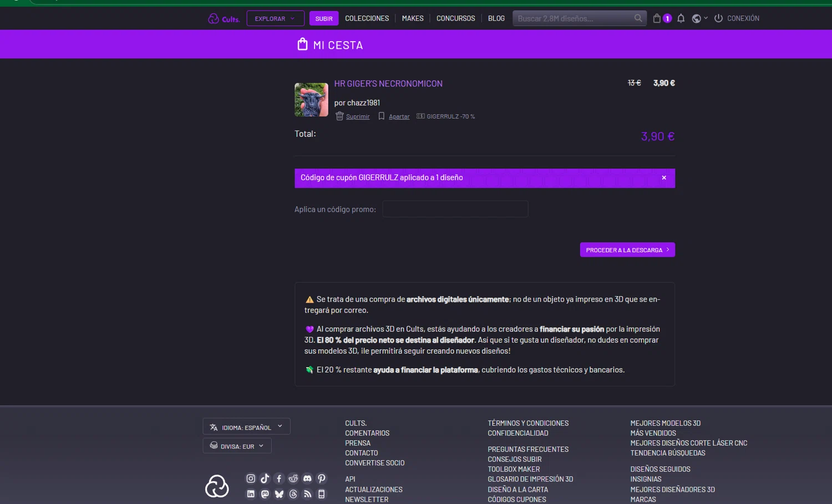Open the Bluesky butterfly link
The height and width of the screenshot is (504, 832).
pos(279,494)
